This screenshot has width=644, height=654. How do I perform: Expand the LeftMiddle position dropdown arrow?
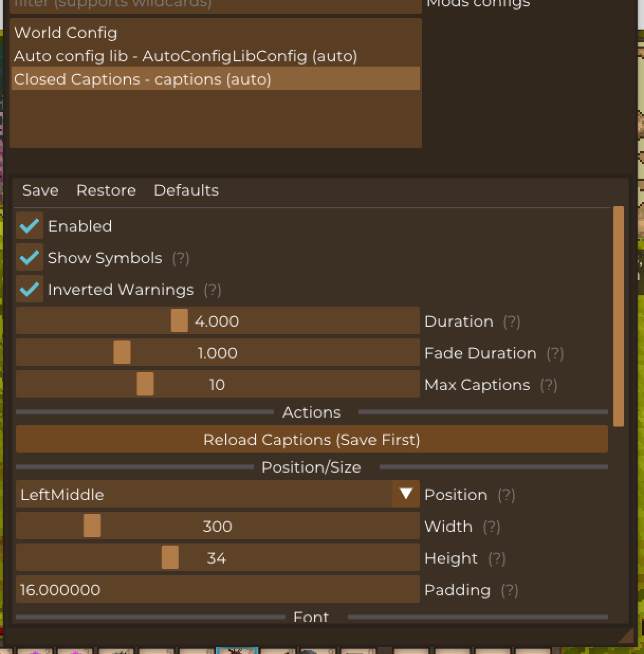[406, 494]
